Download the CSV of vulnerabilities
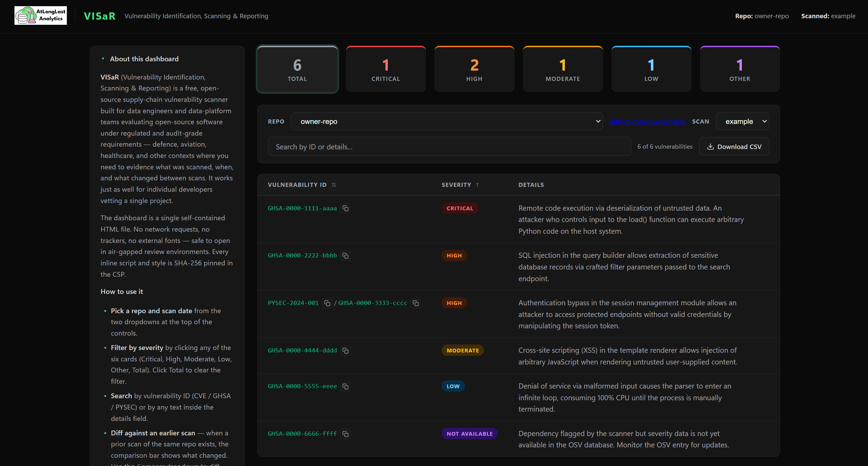This screenshot has width=868, height=466. 734,147
